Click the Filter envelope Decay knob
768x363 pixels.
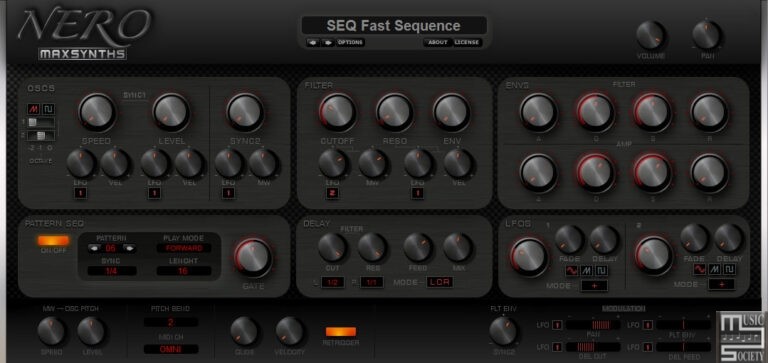596,112
